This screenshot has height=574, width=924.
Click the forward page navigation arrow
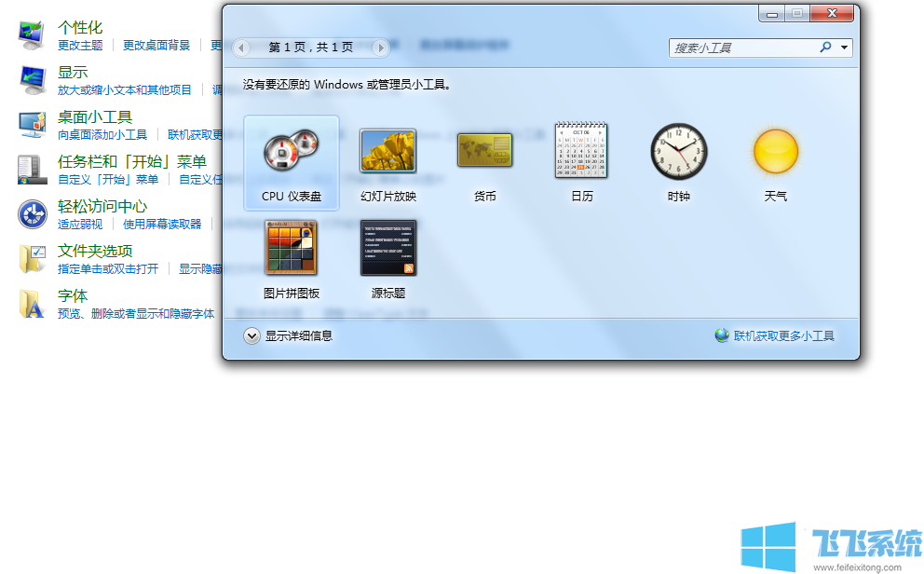pyautogui.click(x=381, y=47)
